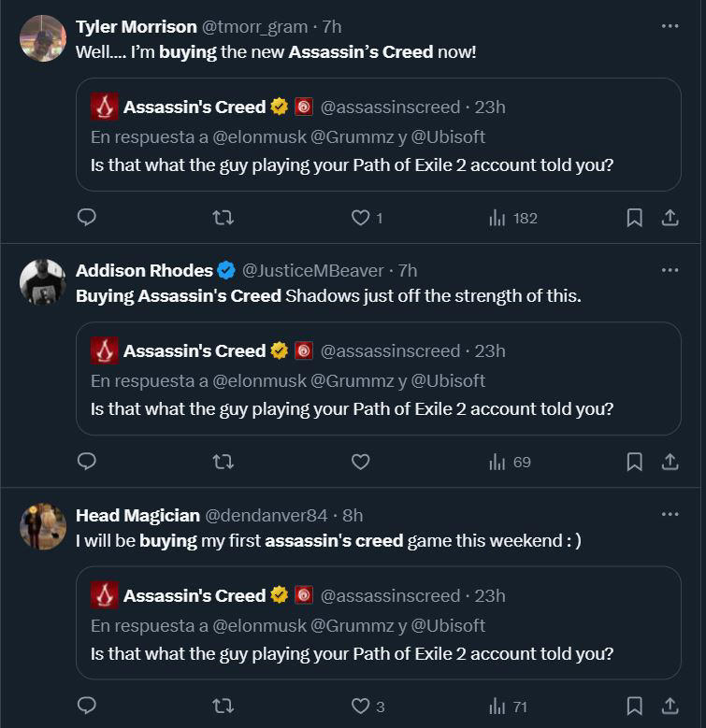This screenshot has height=728, width=706.
Task: Open more options on Addison Rhodes' tweet
Action: pyautogui.click(x=670, y=270)
